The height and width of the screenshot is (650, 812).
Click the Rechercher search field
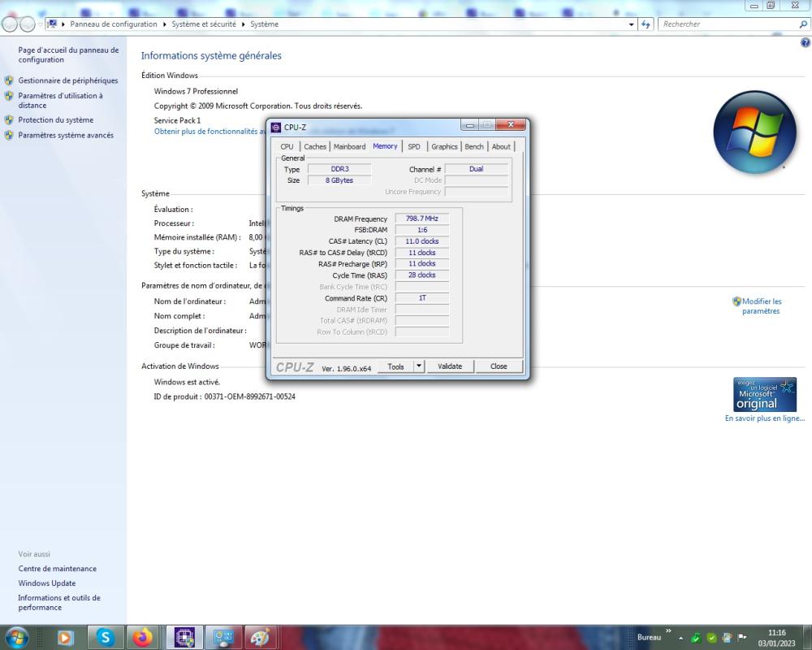tap(727, 24)
